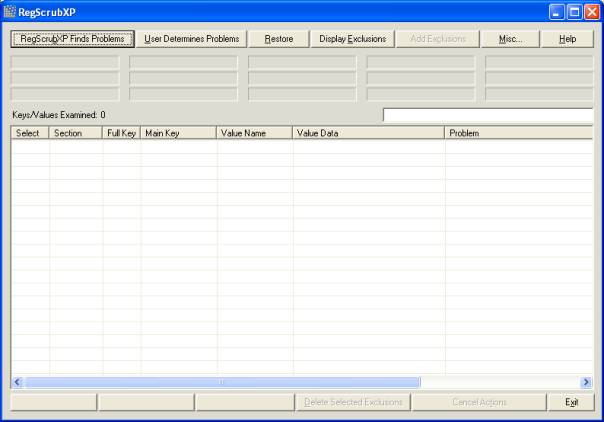Screen dimensions: 604x422
Task: Open the Restore function
Action: click(x=279, y=39)
